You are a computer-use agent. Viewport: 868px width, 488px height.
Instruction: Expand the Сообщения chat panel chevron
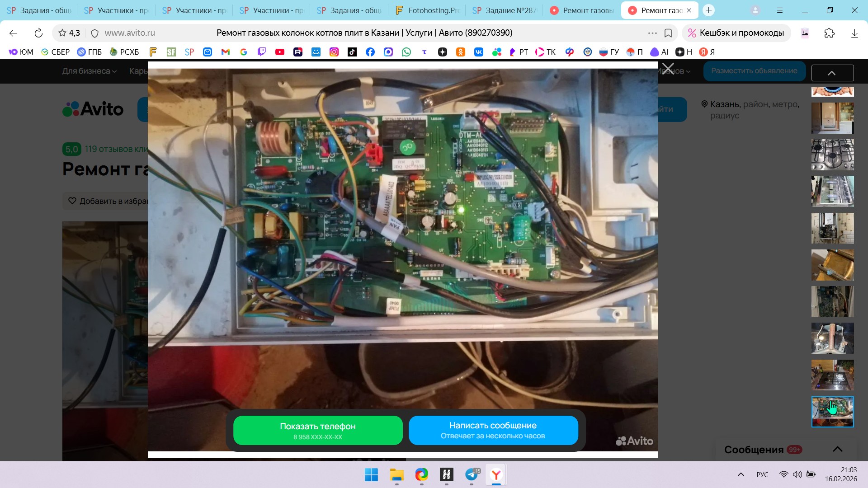(x=837, y=449)
